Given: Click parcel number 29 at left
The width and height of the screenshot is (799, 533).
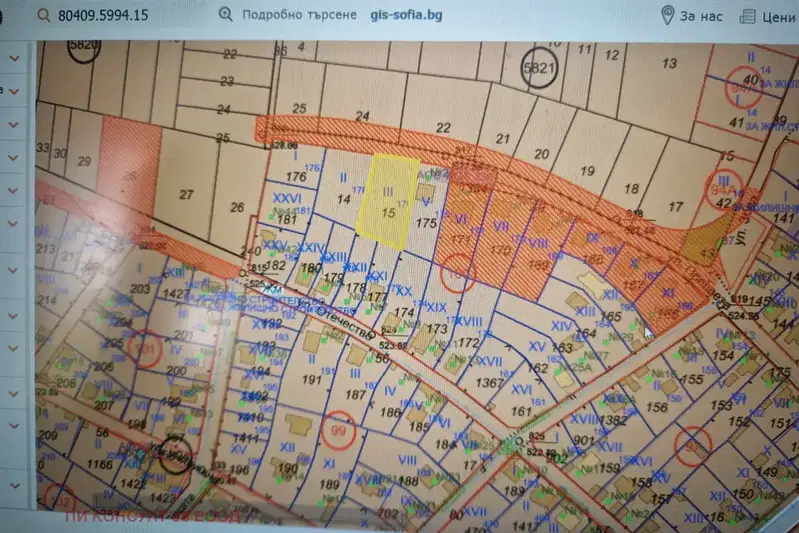Looking at the screenshot, I should coord(84,161).
